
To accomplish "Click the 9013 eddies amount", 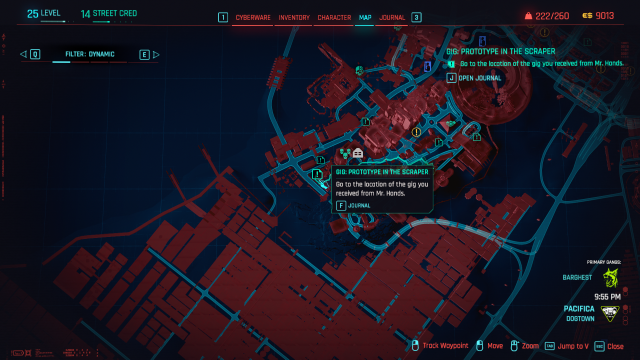I will (x=604, y=16).
